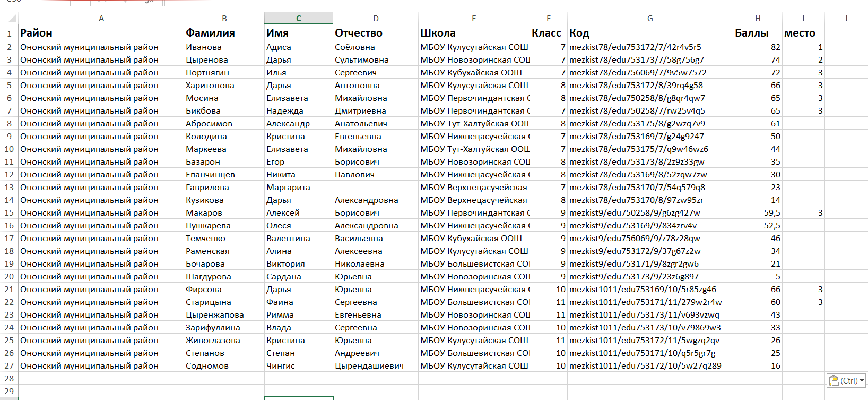Select column J header
The image size is (868, 400).
tap(846, 18)
